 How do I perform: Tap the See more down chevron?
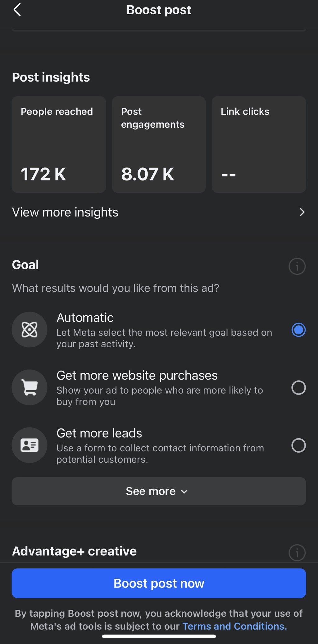[x=184, y=491]
